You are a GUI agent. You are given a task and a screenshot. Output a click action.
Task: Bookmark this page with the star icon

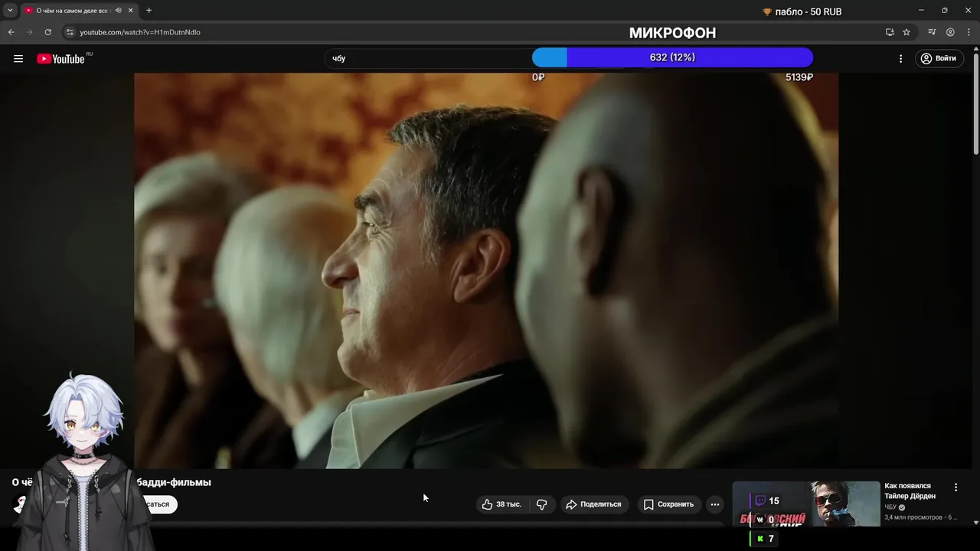point(906,32)
